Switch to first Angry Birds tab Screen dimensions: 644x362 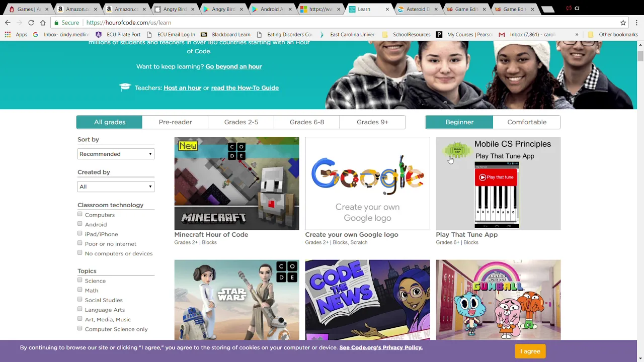point(174,9)
